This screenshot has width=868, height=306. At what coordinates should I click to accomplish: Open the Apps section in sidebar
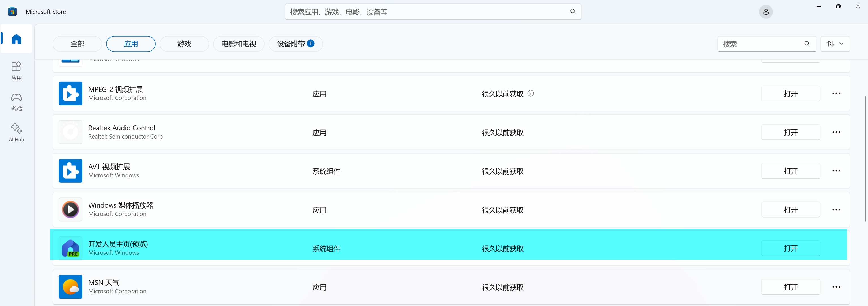[x=16, y=71]
